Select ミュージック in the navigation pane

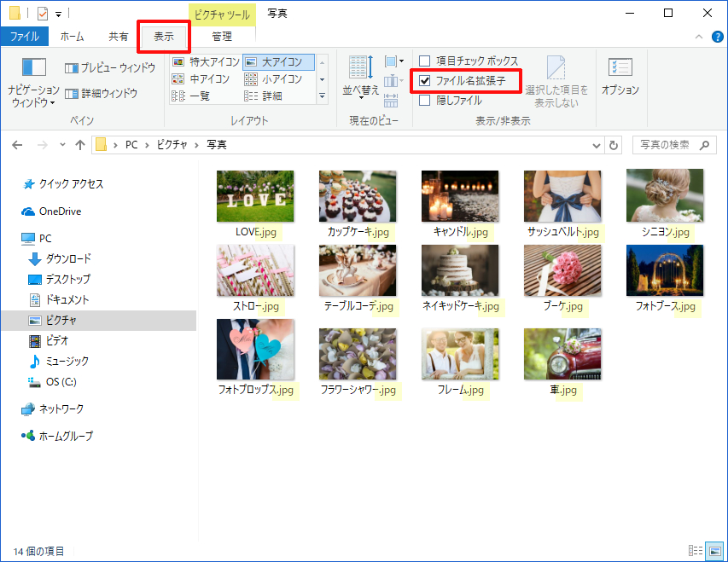pyautogui.click(x=59, y=361)
